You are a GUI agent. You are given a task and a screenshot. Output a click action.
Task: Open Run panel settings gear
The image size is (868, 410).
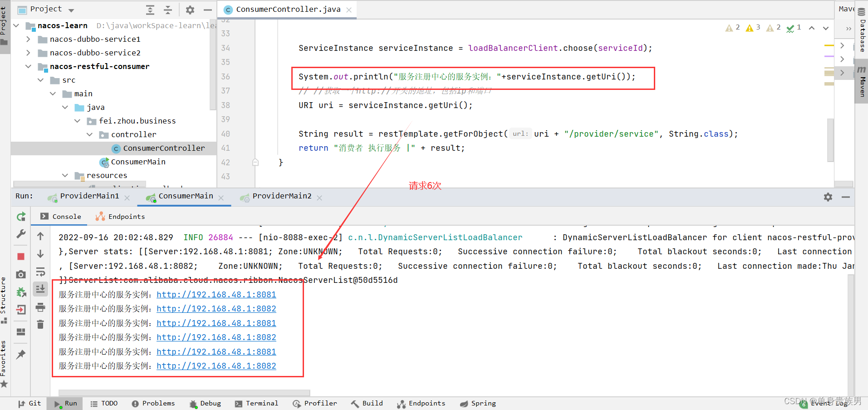pyautogui.click(x=828, y=197)
